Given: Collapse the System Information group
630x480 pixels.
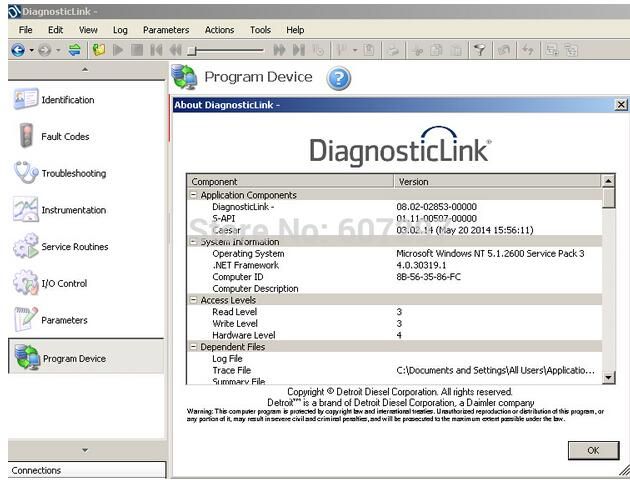Looking at the screenshot, I should [193, 242].
